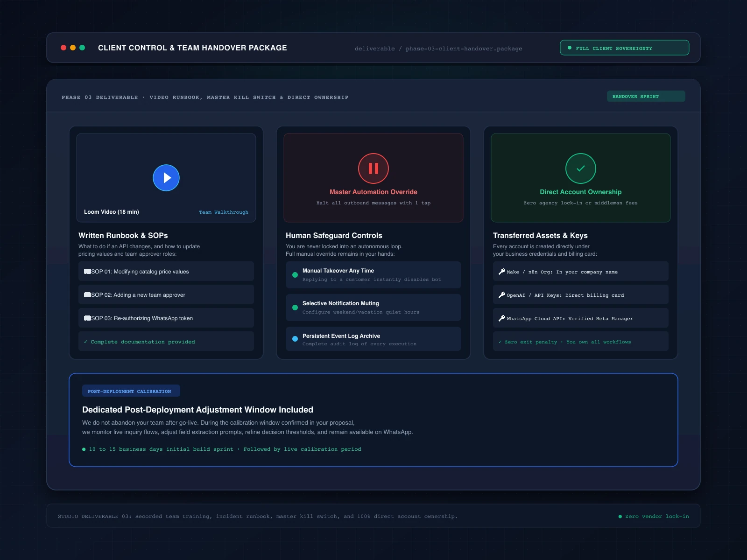Click blue dot beside Persistent Event Log Archive

295,339
